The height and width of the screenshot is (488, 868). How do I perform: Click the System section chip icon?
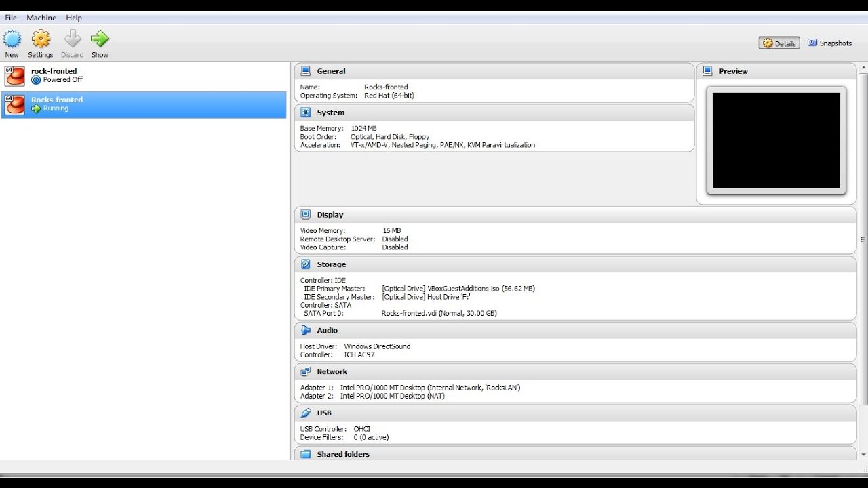306,113
